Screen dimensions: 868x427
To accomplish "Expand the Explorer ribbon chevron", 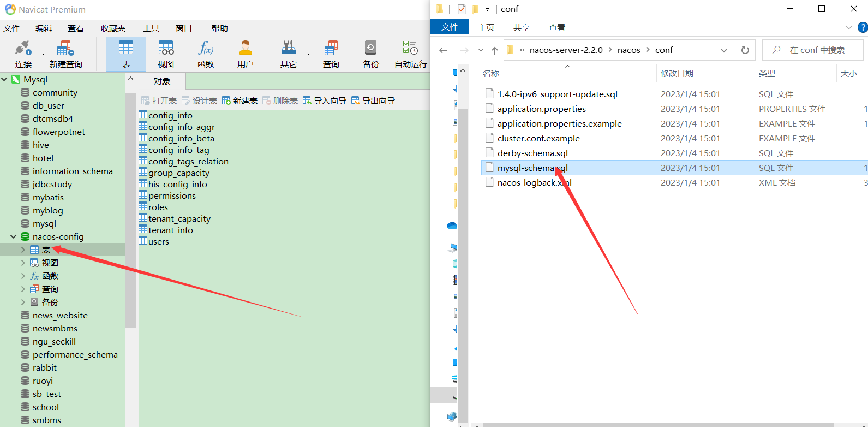I will (x=848, y=27).
